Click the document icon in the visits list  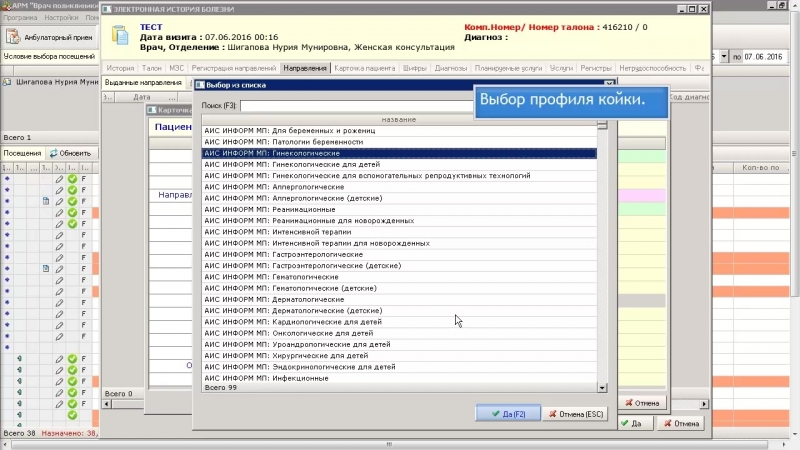[46, 201]
